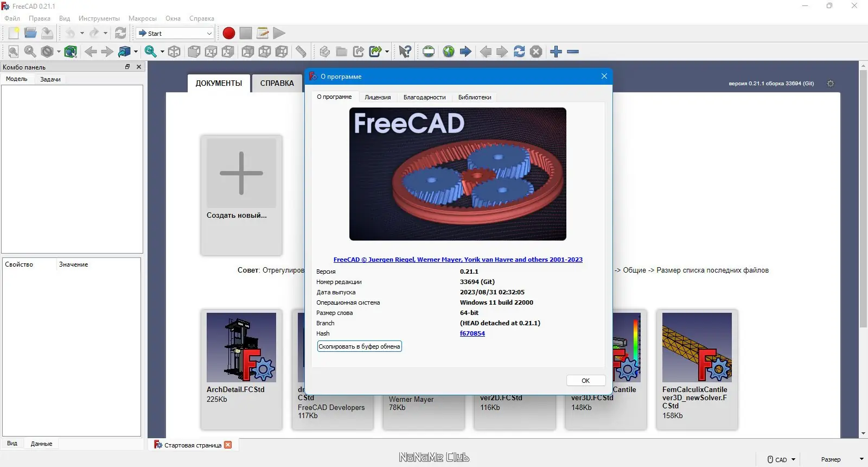Screen dimensions: 868x467
Task: Click Скопировать в буфер обмена button
Action: coord(359,346)
